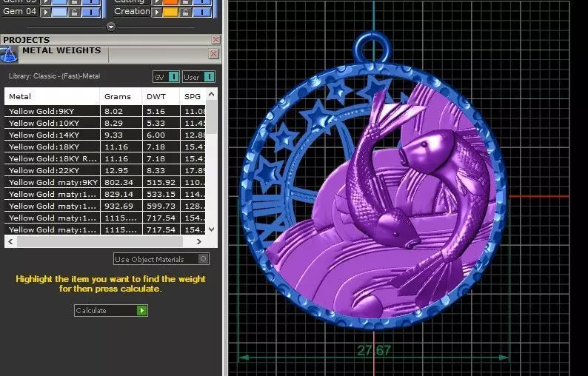Toggle the GV library switch
Viewport: 588px width, 376px height.
(x=166, y=77)
